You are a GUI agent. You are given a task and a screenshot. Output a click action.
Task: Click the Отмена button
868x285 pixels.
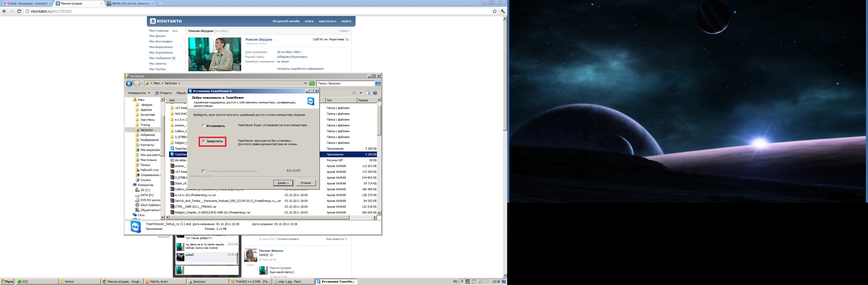pos(306,183)
